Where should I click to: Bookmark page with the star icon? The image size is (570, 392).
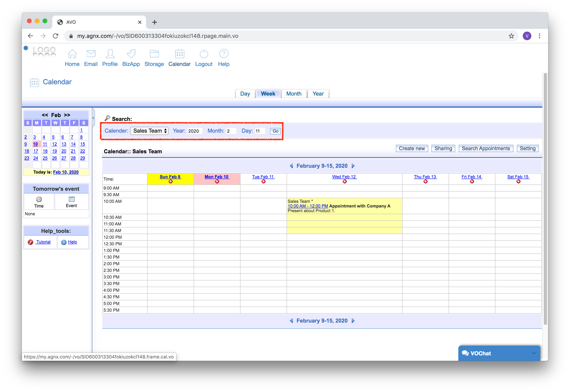pos(511,36)
